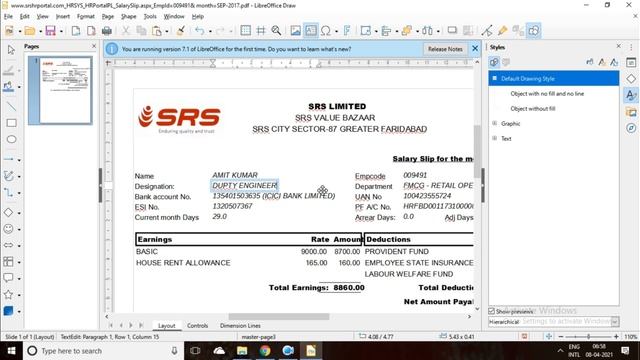Click the Clone Formatting paintbrush icon
The height and width of the screenshot is (360, 640).
pyautogui.click(x=180, y=31)
